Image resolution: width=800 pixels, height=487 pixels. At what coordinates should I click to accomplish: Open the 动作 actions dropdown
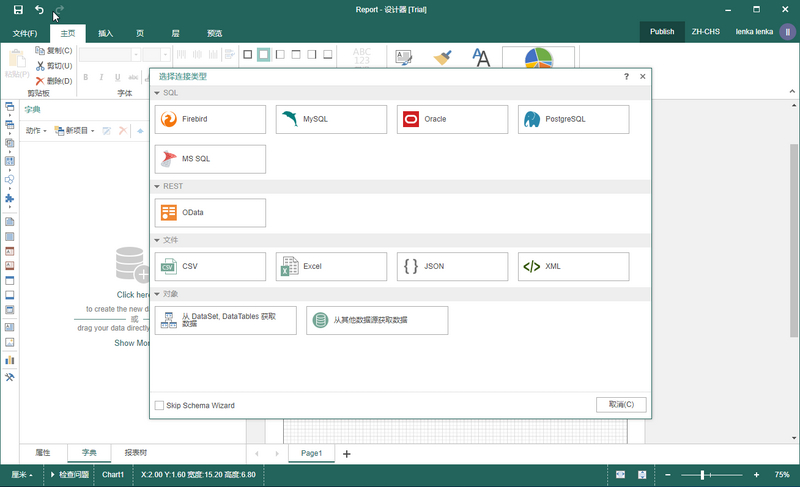point(36,131)
